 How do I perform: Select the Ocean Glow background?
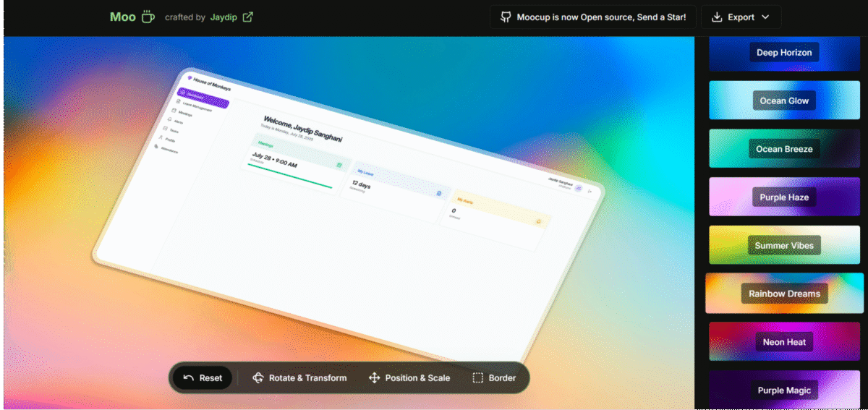785,101
